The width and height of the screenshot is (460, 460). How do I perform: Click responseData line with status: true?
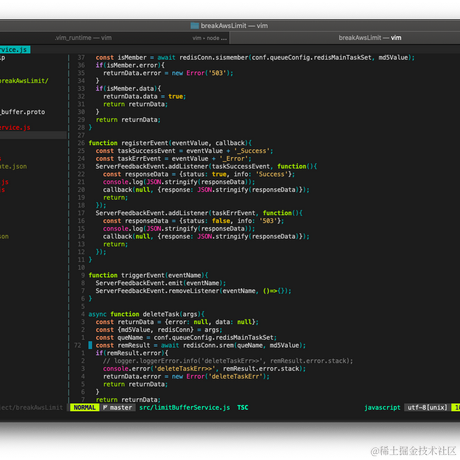point(199,174)
